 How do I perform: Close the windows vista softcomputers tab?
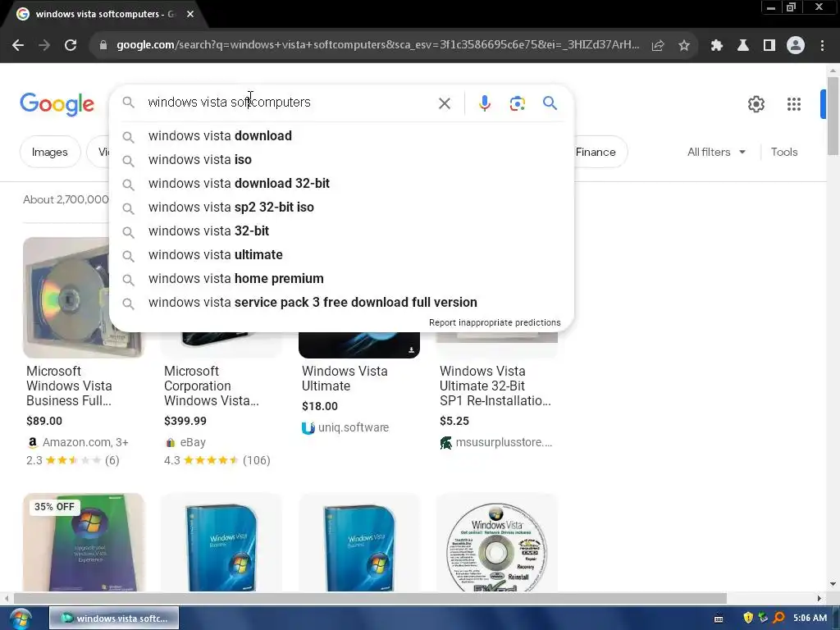coord(190,14)
